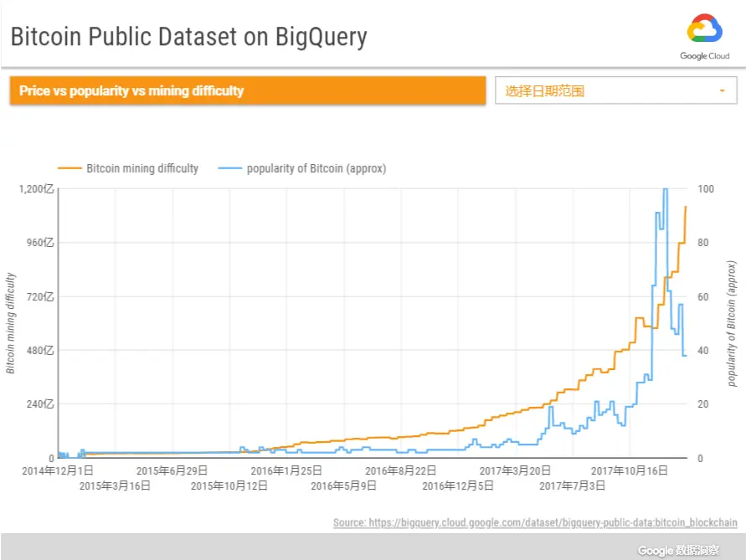Open the bigquery.cloud.google.com source link
746x560 pixels.
point(535,522)
